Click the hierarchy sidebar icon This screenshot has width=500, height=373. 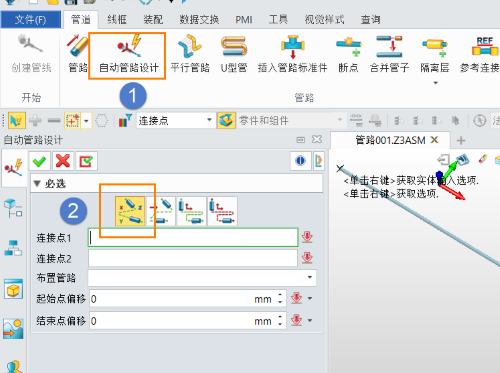[x=13, y=248]
